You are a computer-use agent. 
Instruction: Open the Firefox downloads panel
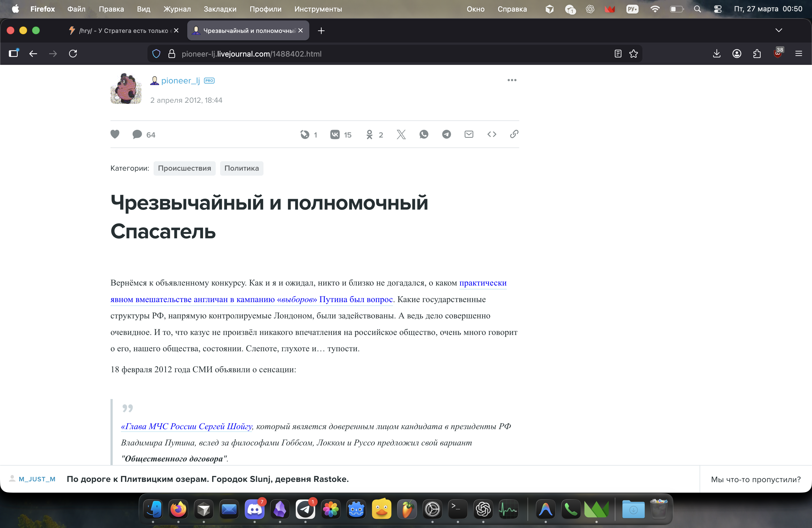coord(717,54)
